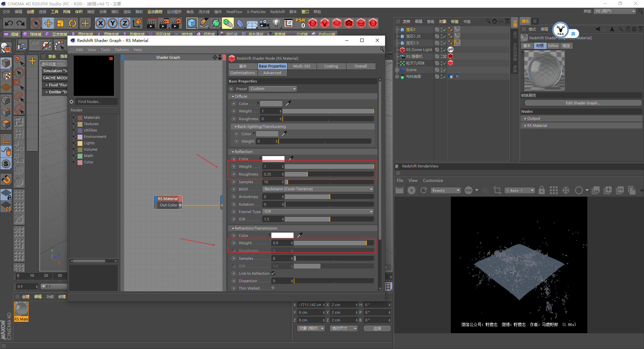Click the snowflake freeze icon in RenderView
This screenshot has width=644, height=349.
pos(566,191)
